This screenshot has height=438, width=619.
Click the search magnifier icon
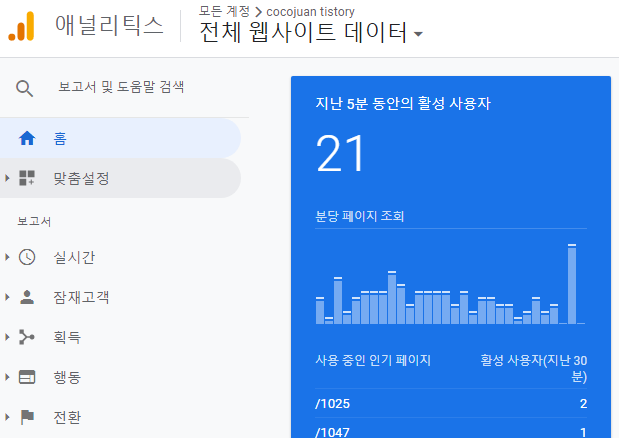[x=24, y=88]
